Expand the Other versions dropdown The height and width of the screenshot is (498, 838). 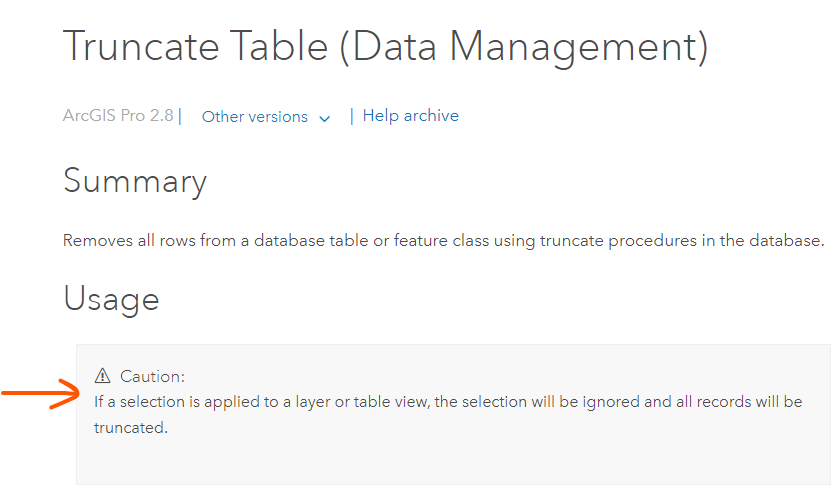point(255,117)
